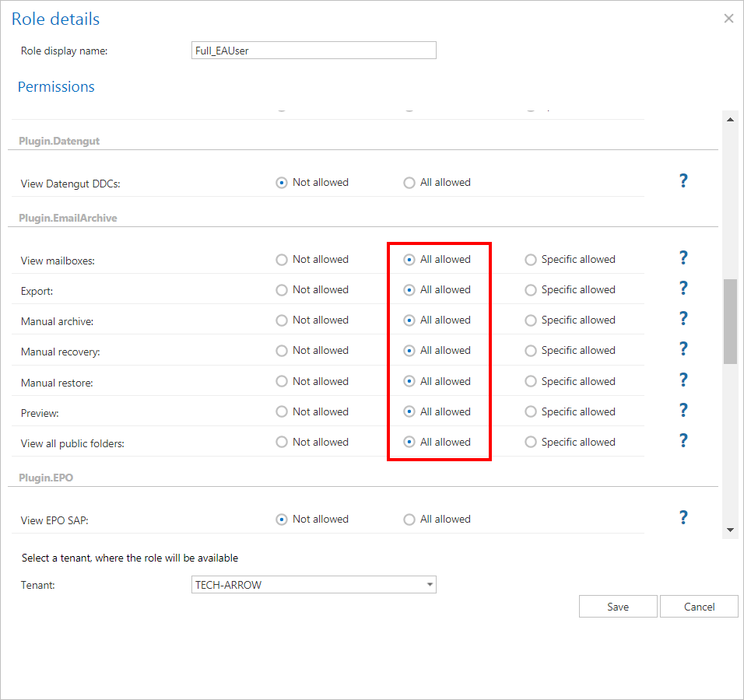This screenshot has width=744, height=700.
Task: Click help icon for View EPO SAP
Action: [x=683, y=518]
